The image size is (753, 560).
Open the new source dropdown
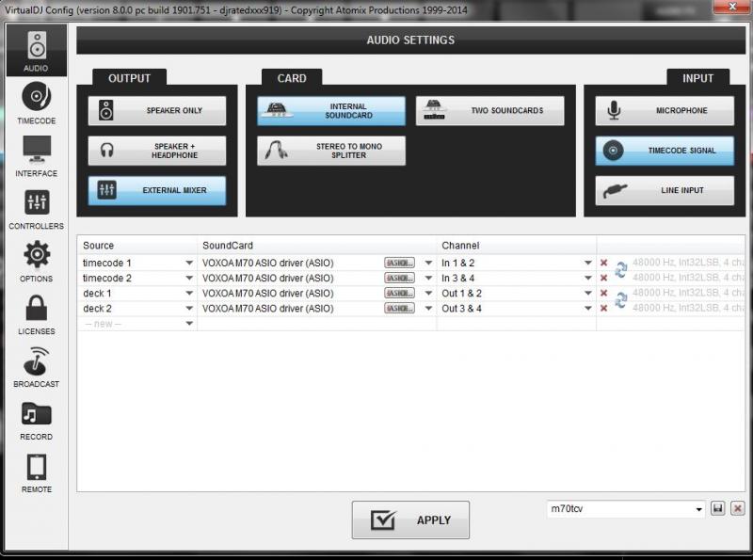[x=189, y=324]
